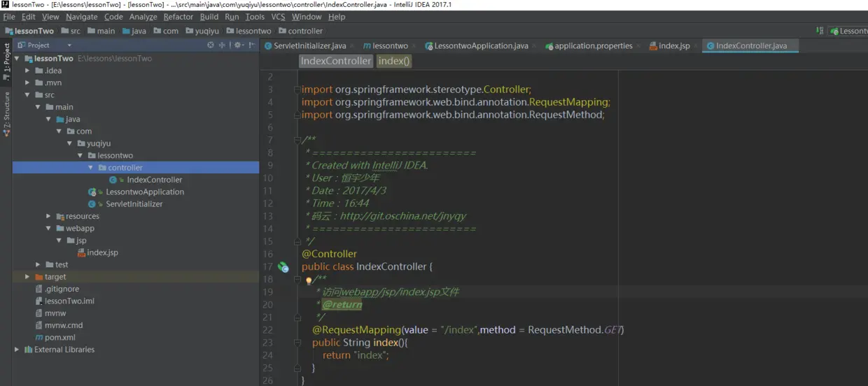The width and height of the screenshot is (868, 386).
Task: Click the yuqiyu breadcrumb in navigation bar
Action: point(206,31)
